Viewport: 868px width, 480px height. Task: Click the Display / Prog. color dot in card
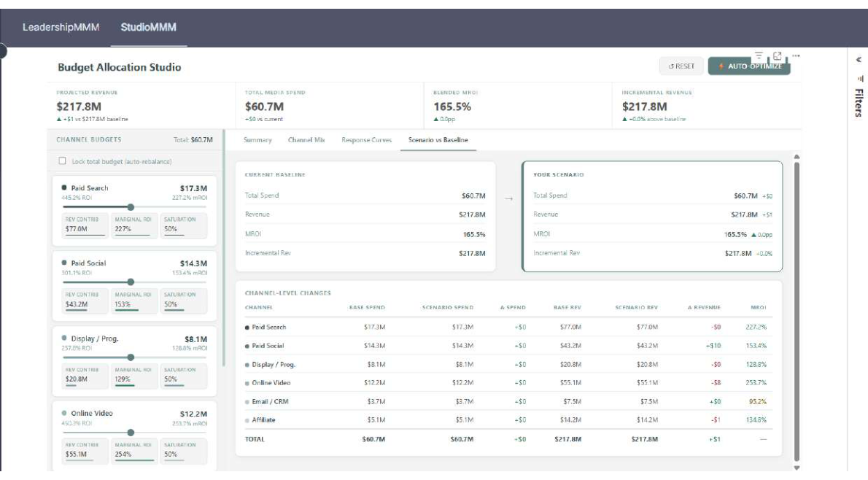point(64,338)
